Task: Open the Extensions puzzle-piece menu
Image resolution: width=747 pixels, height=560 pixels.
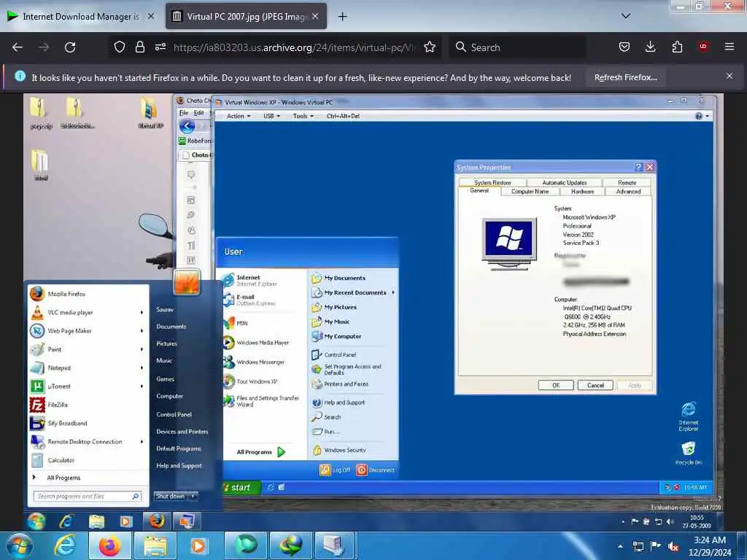Action: click(x=677, y=47)
